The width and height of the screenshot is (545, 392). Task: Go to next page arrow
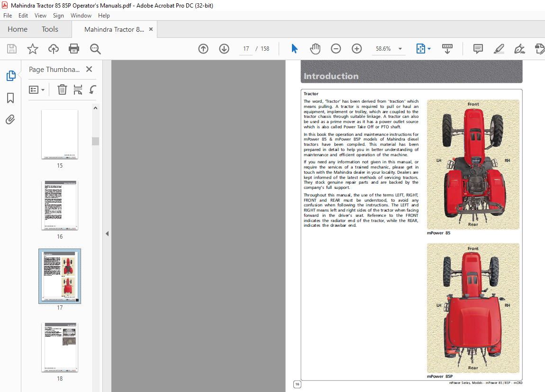(x=224, y=49)
